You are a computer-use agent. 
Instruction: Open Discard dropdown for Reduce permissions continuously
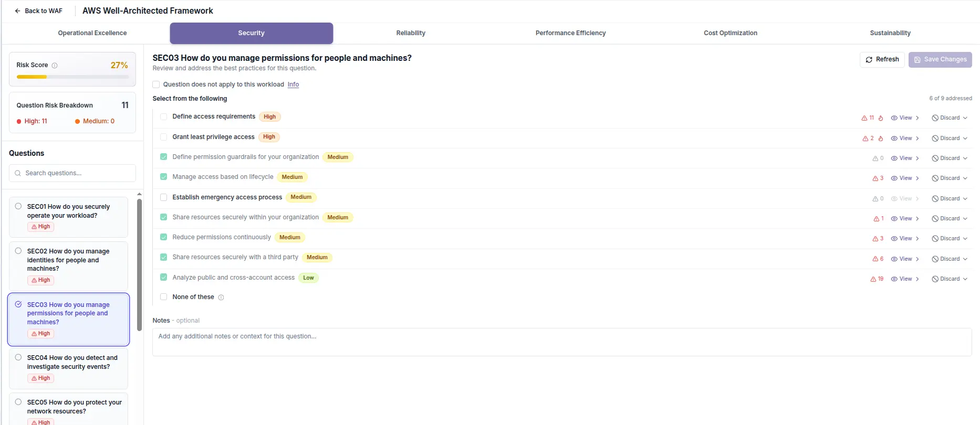[x=950, y=239]
